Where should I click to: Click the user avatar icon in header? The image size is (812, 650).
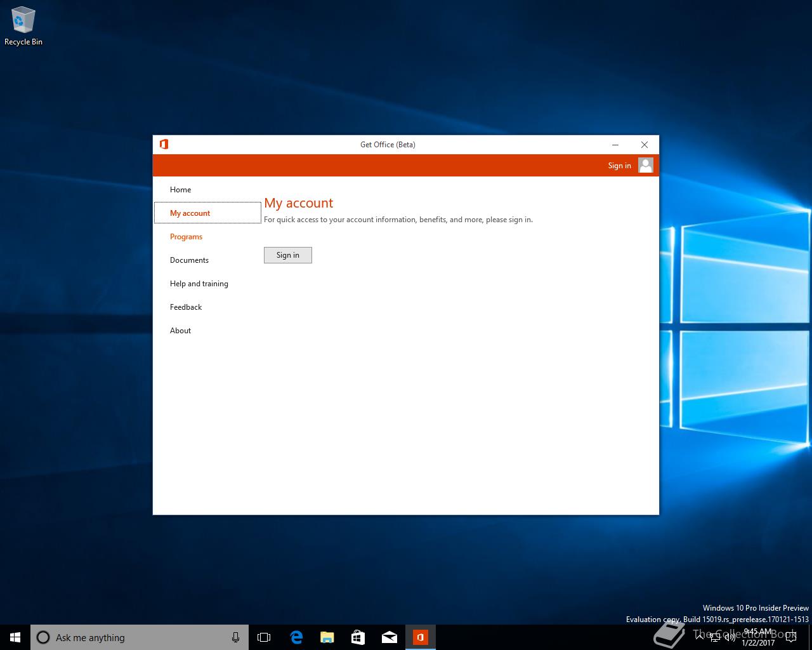(646, 165)
